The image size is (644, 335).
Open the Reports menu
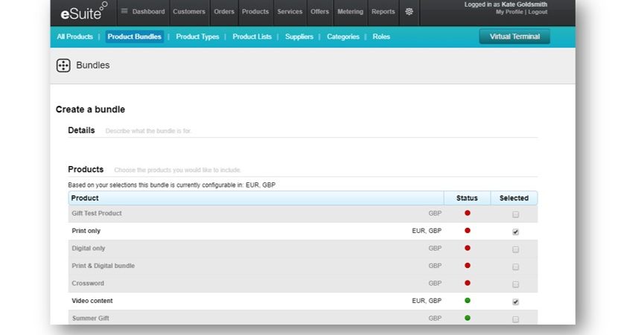[x=383, y=11]
